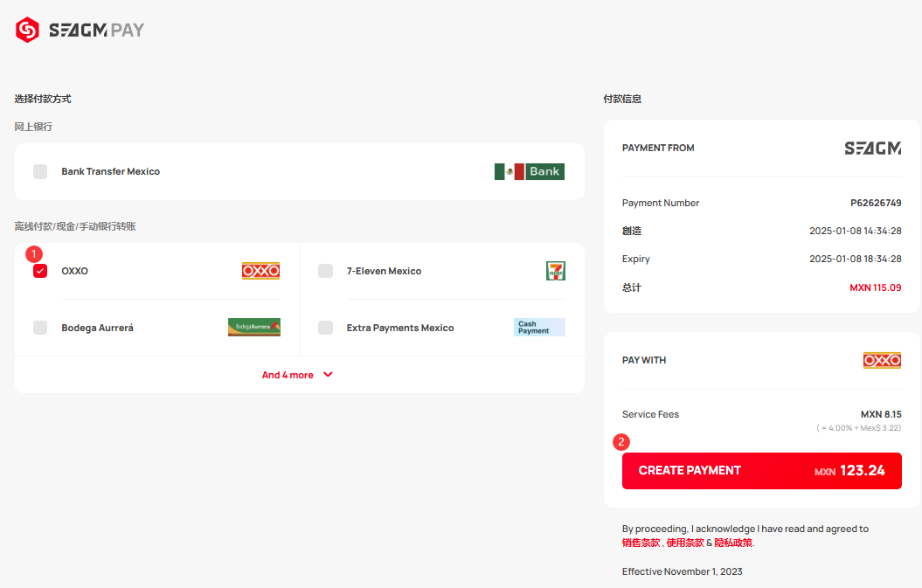Click the Service Fees label

(x=650, y=414)
